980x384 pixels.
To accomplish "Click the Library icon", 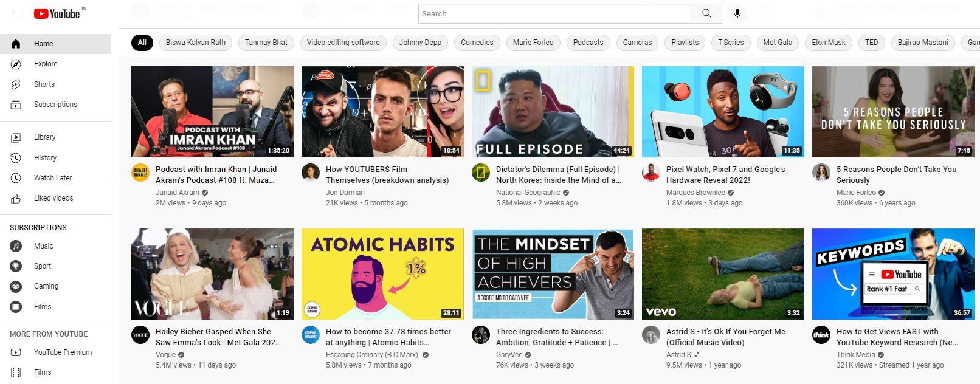I will pos(16,137).
